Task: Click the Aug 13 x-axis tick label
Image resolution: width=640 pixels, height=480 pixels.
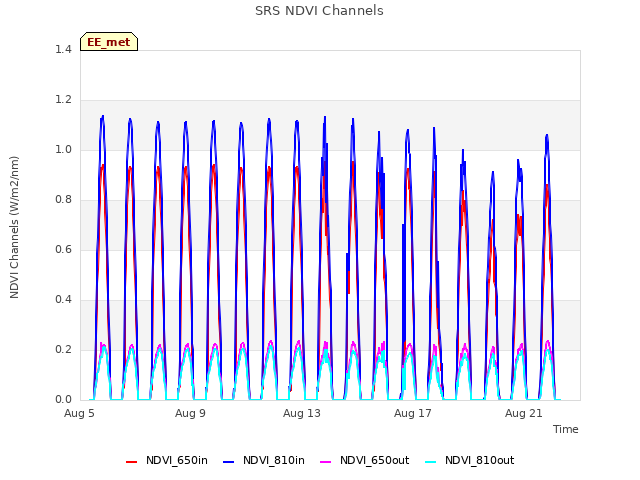Action: coord(302,413)
